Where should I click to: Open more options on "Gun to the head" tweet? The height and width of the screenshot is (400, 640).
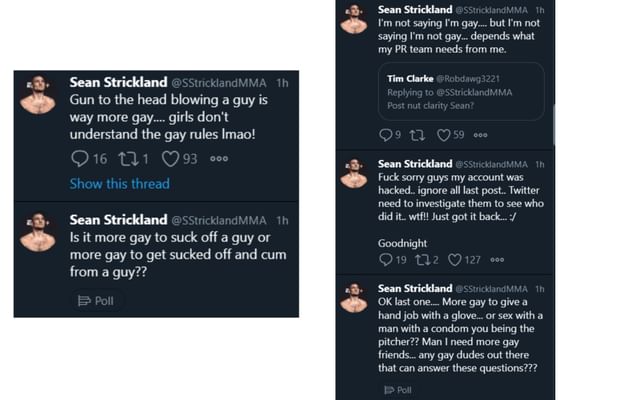tap(219, 158)
